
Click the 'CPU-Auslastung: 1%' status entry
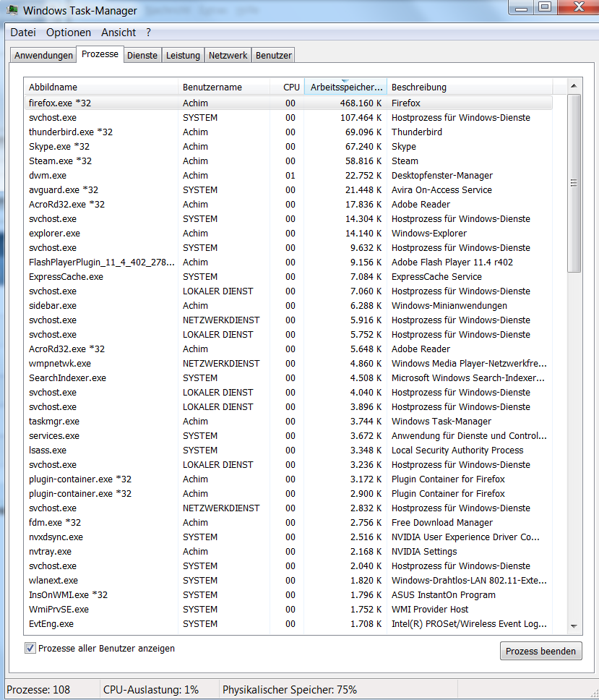pyautogui.click(x=151, y=690)
